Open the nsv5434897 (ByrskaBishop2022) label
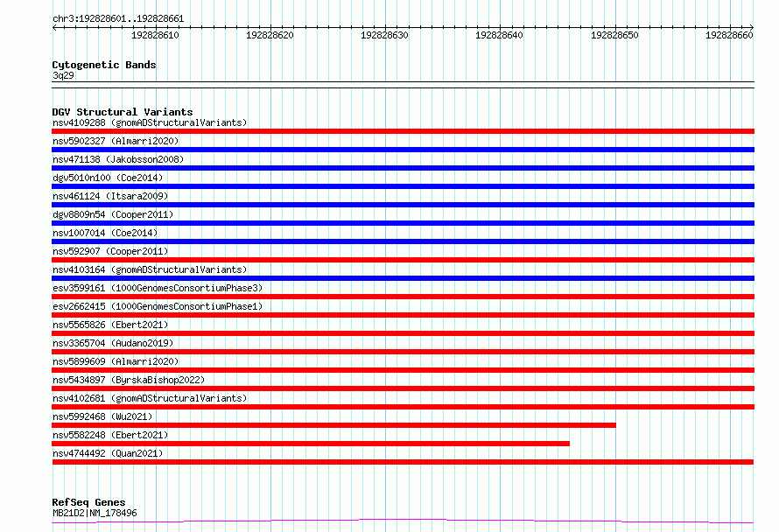 click(x=129, y=380)
